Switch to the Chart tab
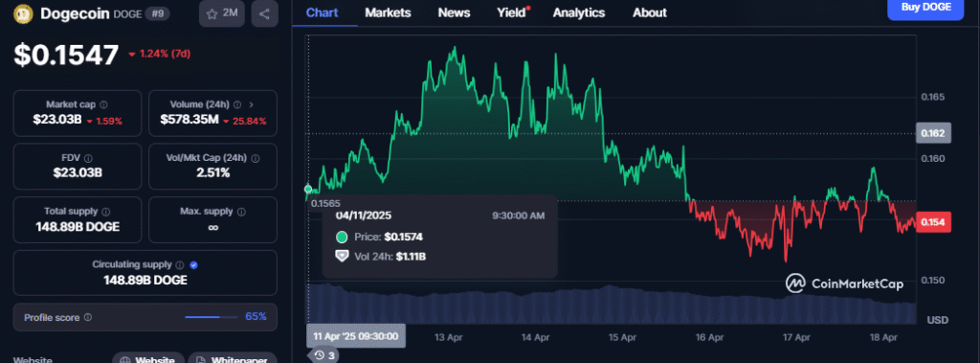980x363 pixels. point(323,12)
